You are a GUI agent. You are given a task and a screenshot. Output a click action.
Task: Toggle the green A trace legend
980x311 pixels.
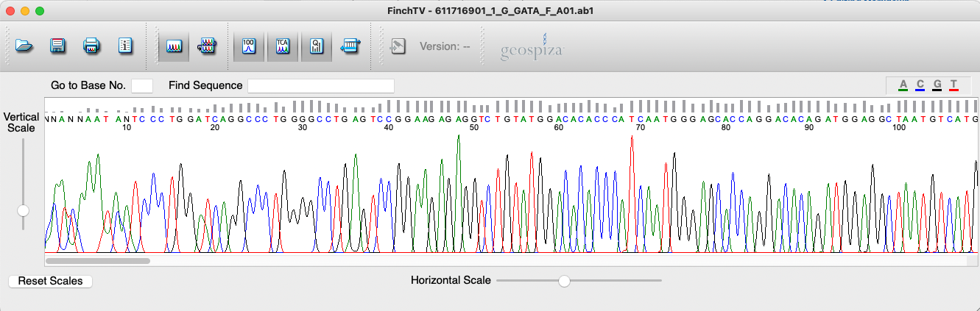click(903, 85)
